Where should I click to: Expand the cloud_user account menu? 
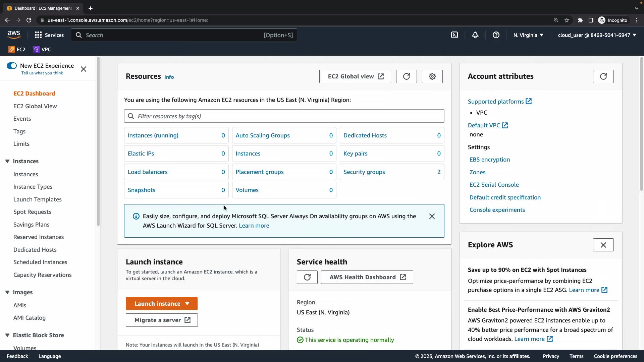[x=597, y=35]
